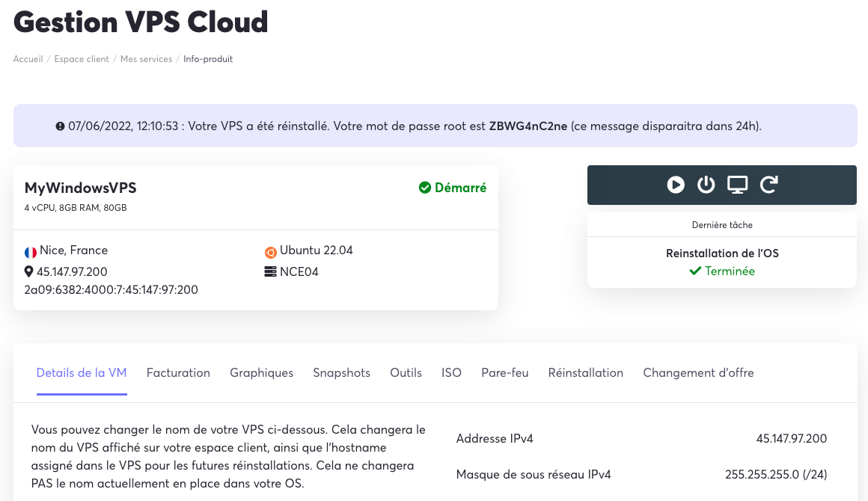Click the NCE04 node label

pyautogui.click(x=299, y=271)
